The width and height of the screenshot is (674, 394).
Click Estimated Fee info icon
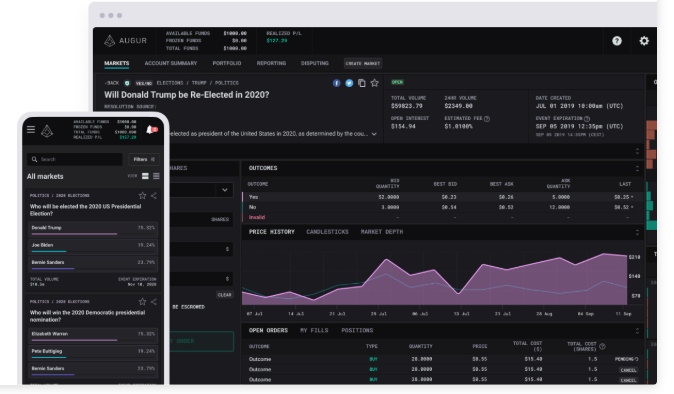point(487,119)
